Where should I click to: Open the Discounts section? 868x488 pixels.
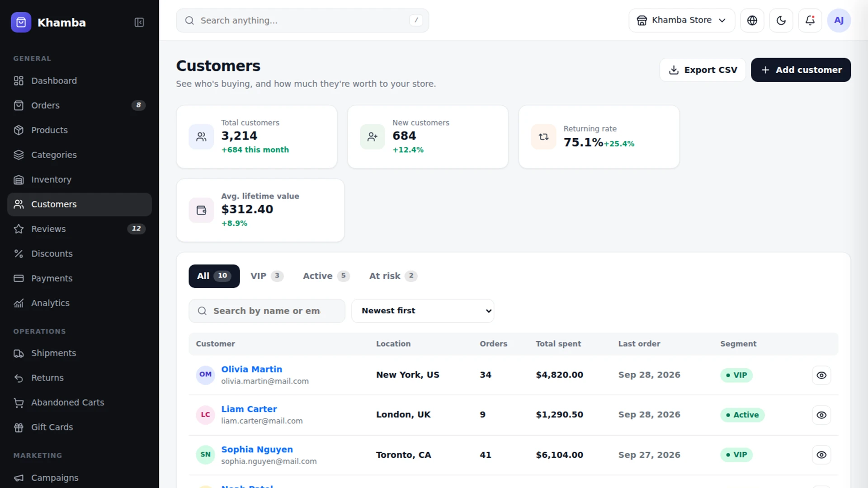pos(79,253)
